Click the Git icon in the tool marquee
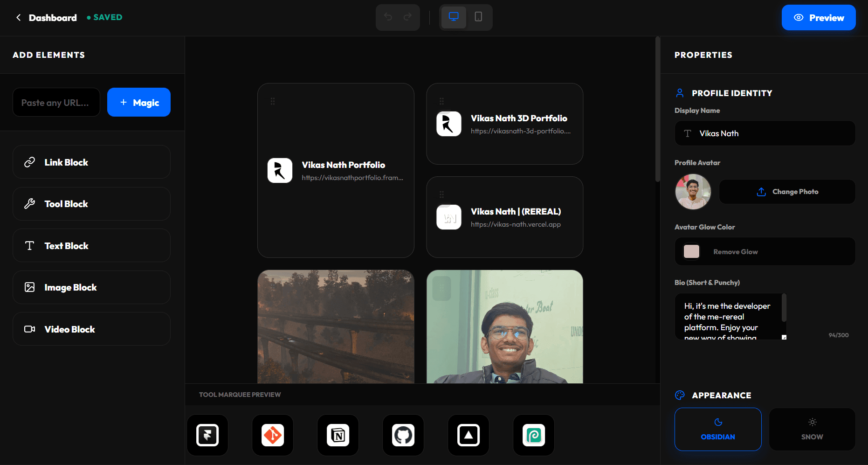 pos(272,435)
